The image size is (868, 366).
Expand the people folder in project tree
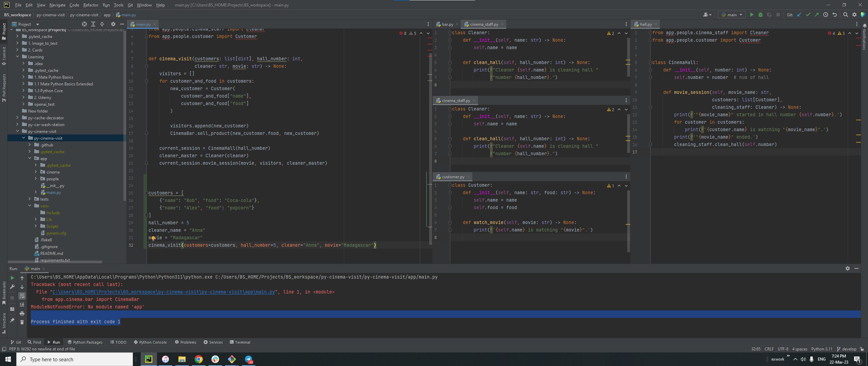coord(36,179)
